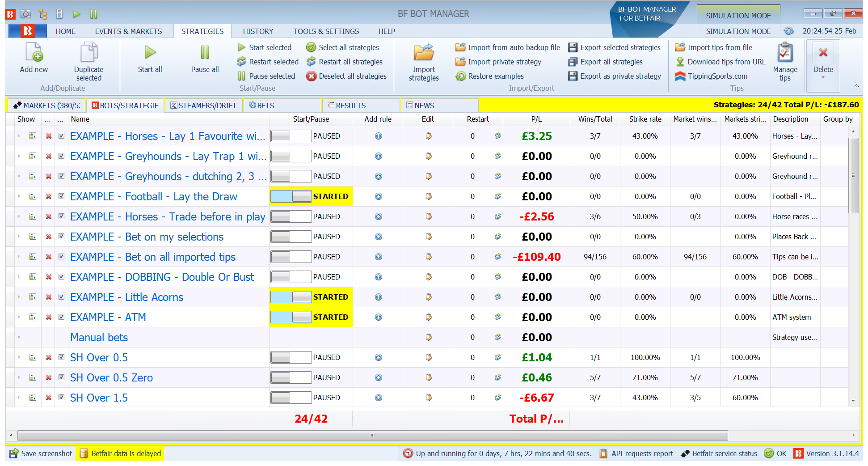Open Manage tips clipboard icon
868x466 pixels.
tap(785, 52)
